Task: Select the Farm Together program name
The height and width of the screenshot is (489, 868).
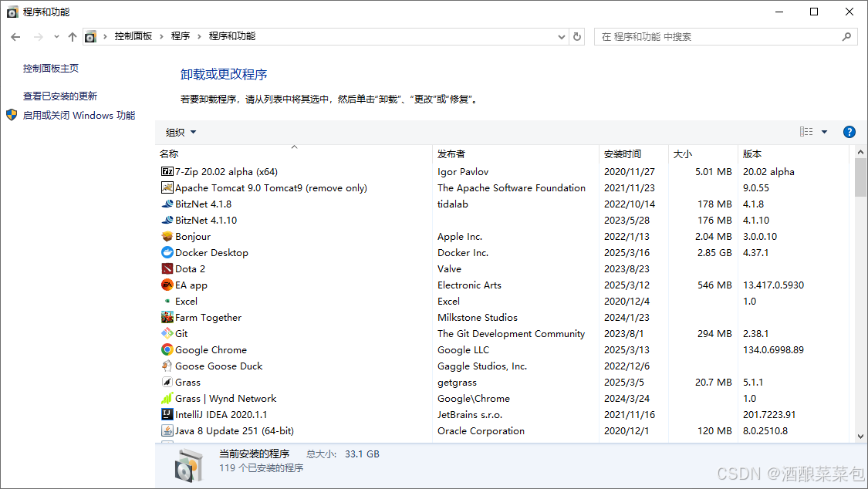Action: click(x=208, y=318)
